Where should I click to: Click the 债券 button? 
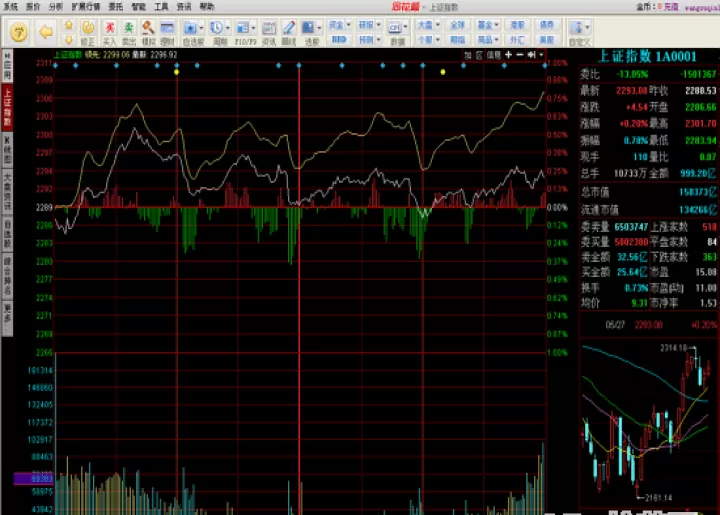tap(546, 25)
